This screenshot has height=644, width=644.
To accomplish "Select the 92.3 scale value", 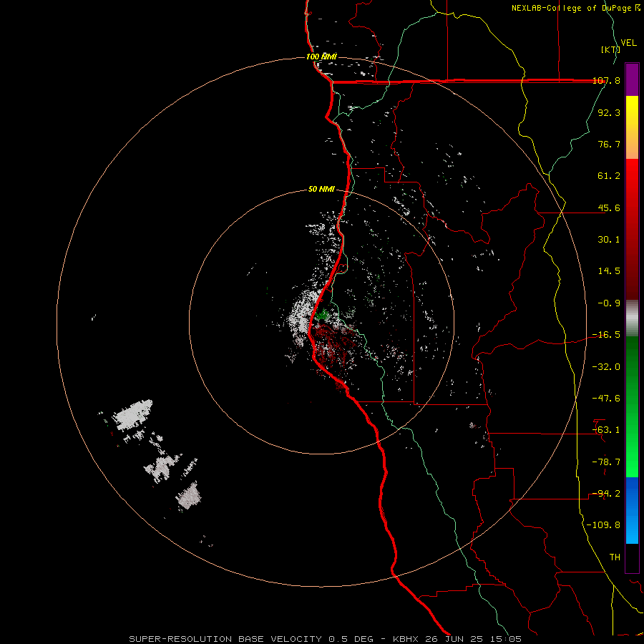I will point(609,112).
